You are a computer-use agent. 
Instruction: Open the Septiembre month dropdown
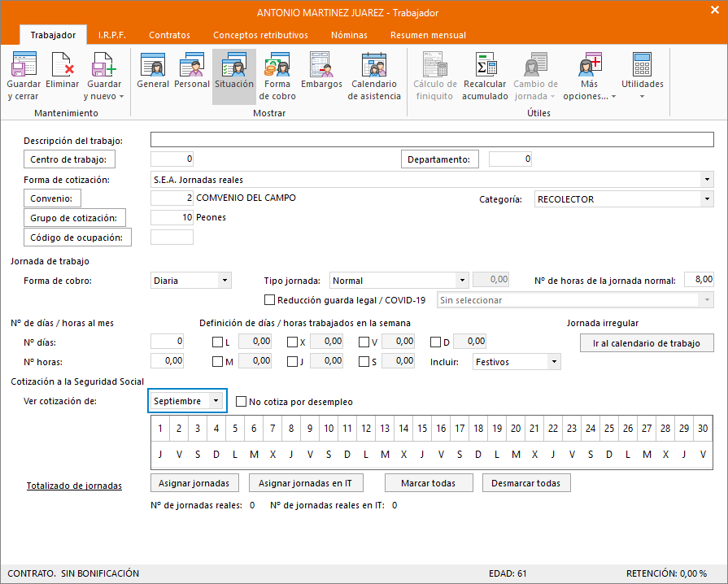pyautogui.click(x=216, y=401)
